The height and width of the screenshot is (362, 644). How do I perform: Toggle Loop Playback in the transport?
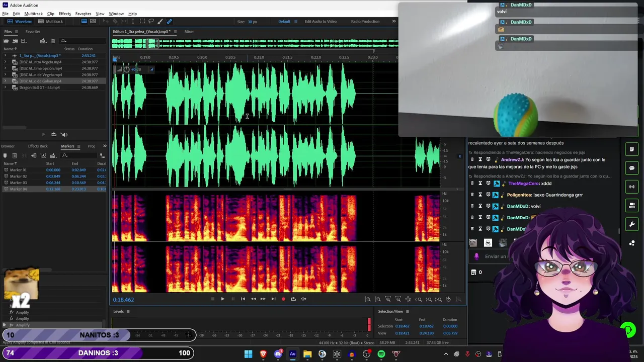(x=293, y=299)
